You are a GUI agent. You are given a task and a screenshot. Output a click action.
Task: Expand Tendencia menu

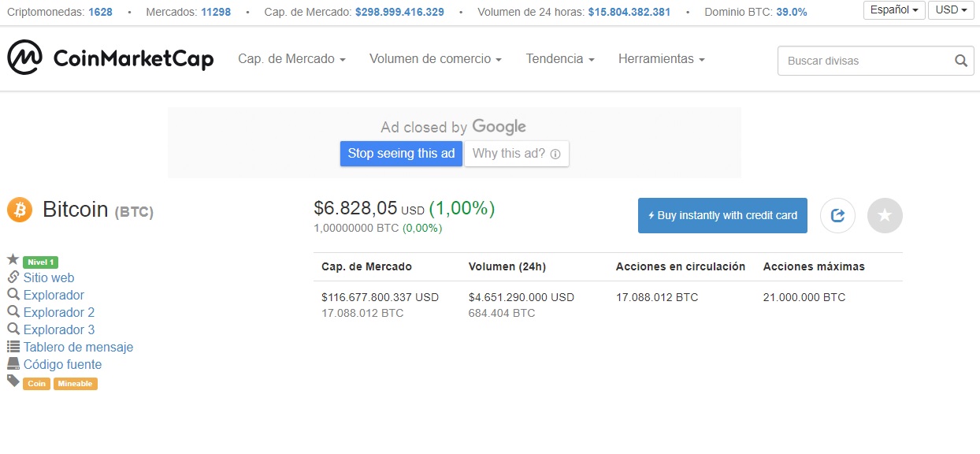(x=560, y=59)
